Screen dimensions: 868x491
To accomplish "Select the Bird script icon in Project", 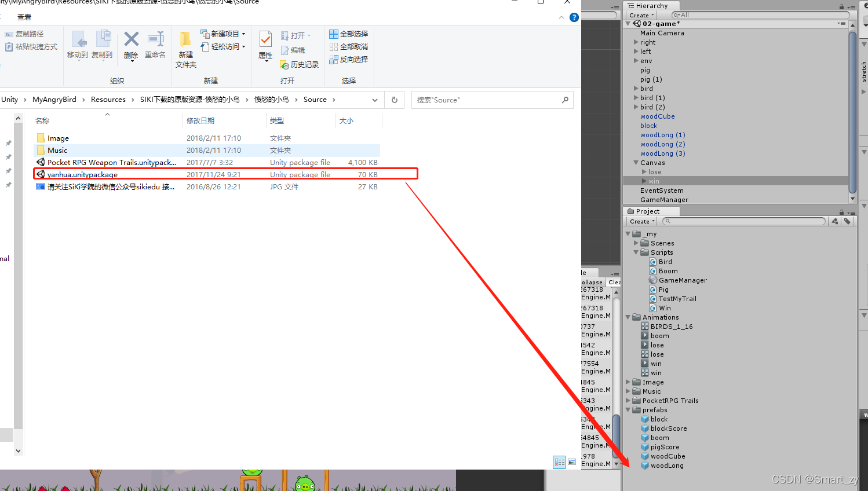I will [x=653, y=262].
